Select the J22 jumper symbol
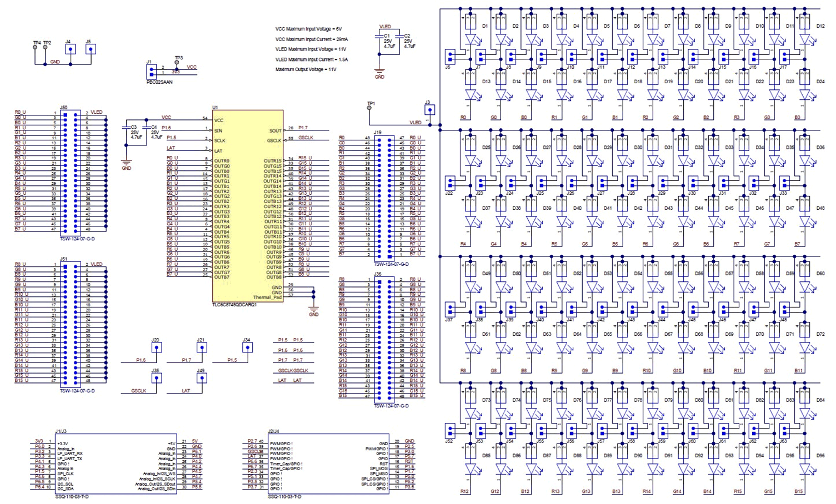The width and height of the screenshot is (836, 504). click(450, 183)
